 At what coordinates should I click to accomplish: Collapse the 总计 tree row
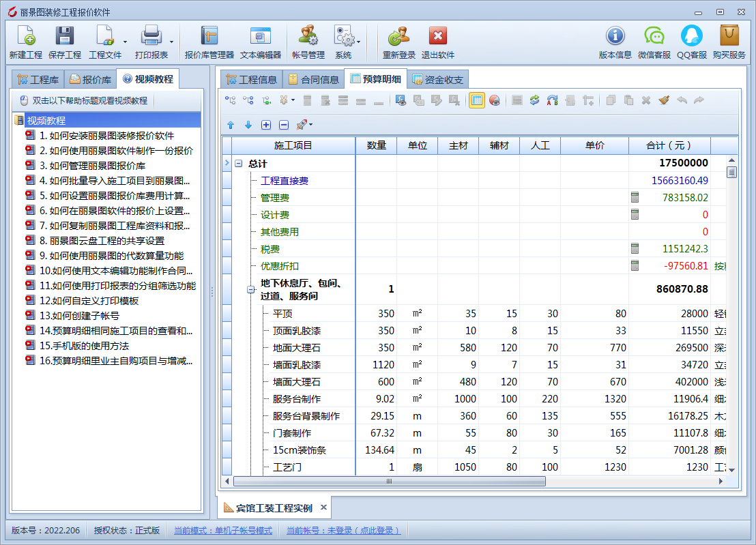click(x=239, y=164)
